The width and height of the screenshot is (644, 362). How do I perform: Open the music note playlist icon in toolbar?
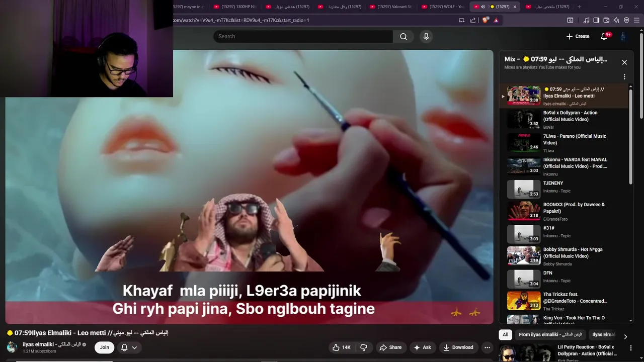586,20
